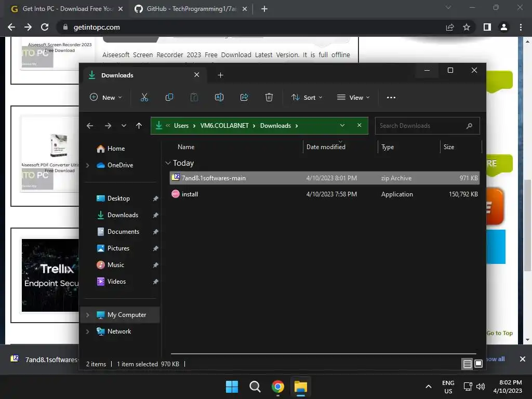Sort by Date modified column header
Screen dimensions: 532x399
(326, 147)
